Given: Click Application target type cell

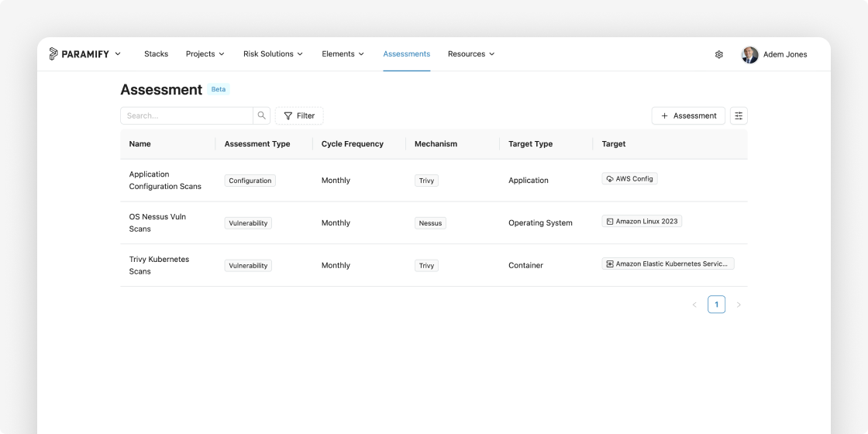Looking at the screenshot, I should coord(529,181).
